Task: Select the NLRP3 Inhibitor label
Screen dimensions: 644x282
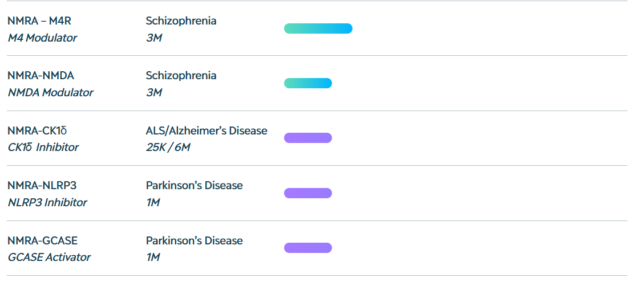Action: point(47,203)
